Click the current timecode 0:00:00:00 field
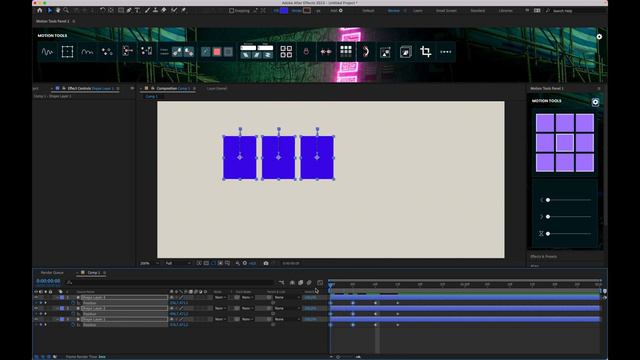 point(48,281)
